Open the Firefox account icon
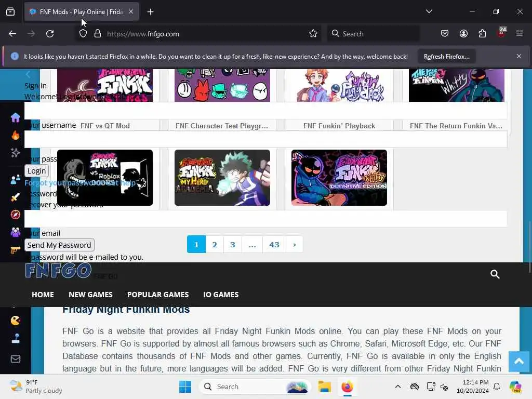532x399 pixels. click(463, 34)
